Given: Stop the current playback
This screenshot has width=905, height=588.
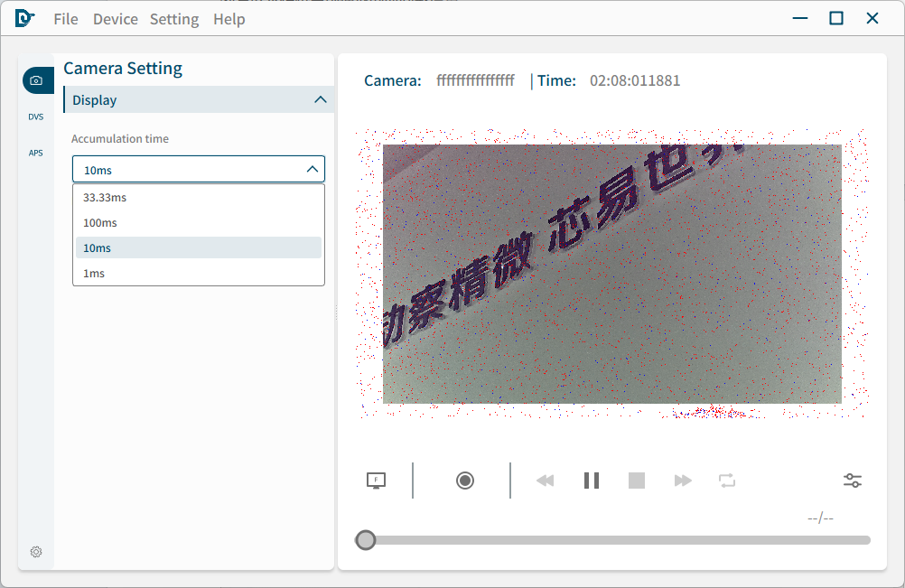Looking at the screenshot, I should click(x=636, y=480).
